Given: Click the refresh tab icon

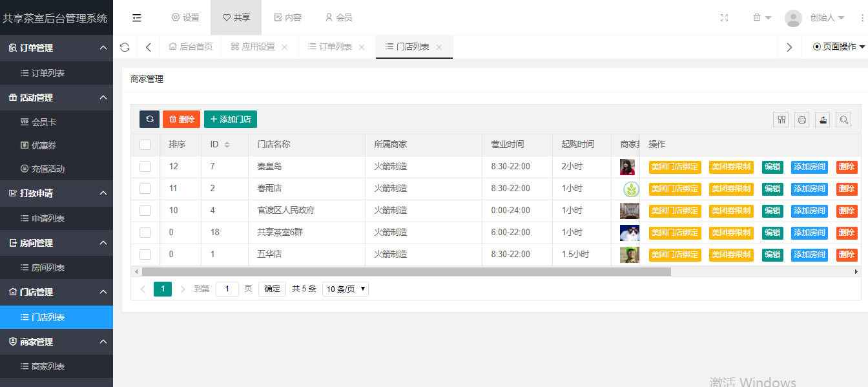Looking at the screenshot, I should point(125,47).
